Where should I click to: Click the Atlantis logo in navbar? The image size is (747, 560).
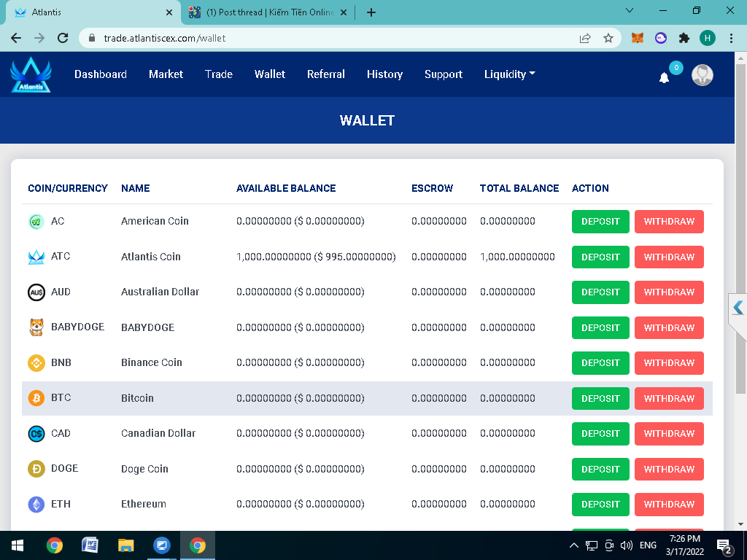(x=31, y=75)
